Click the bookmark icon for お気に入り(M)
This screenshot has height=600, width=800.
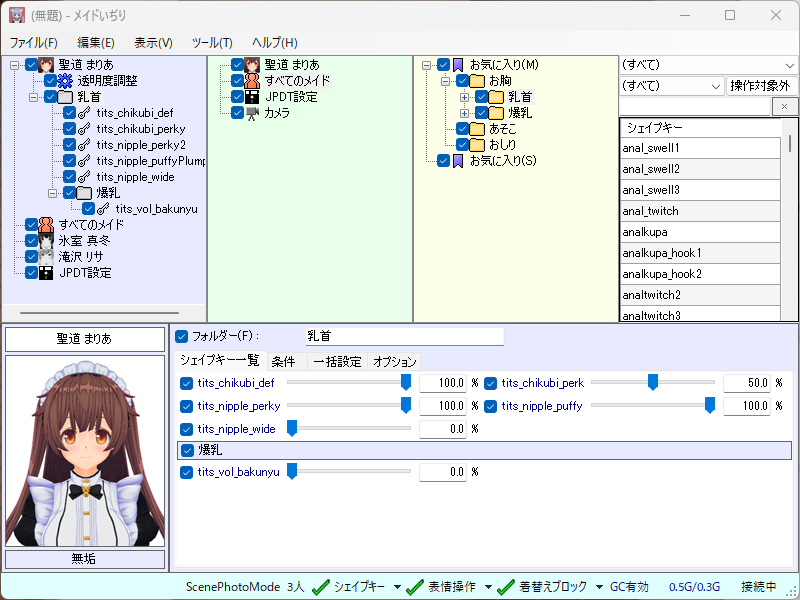click(x=458, y=65)
